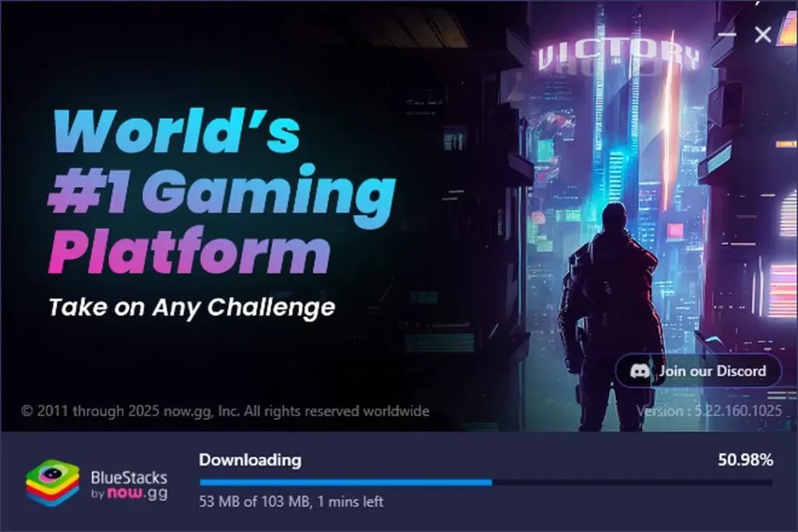Click the 50.98% progress percentage

(x=745, y=460)
